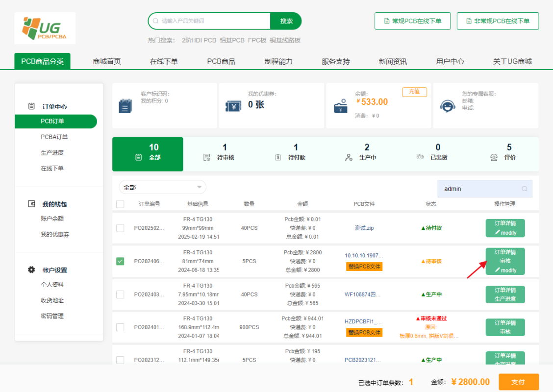Click the search icon in admin filter field

point(525,189)
